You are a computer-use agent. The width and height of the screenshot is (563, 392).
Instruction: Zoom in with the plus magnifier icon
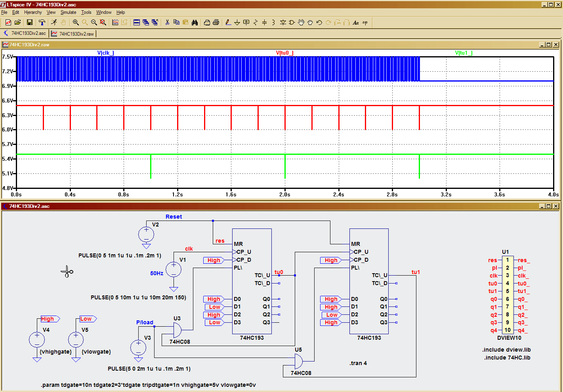(76, 23)
